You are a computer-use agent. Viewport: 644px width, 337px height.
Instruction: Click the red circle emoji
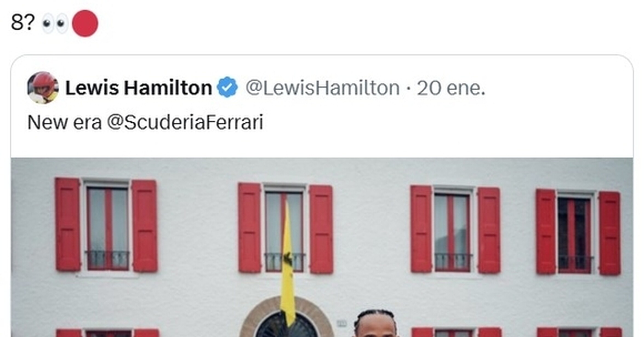[x=85, y=23]
